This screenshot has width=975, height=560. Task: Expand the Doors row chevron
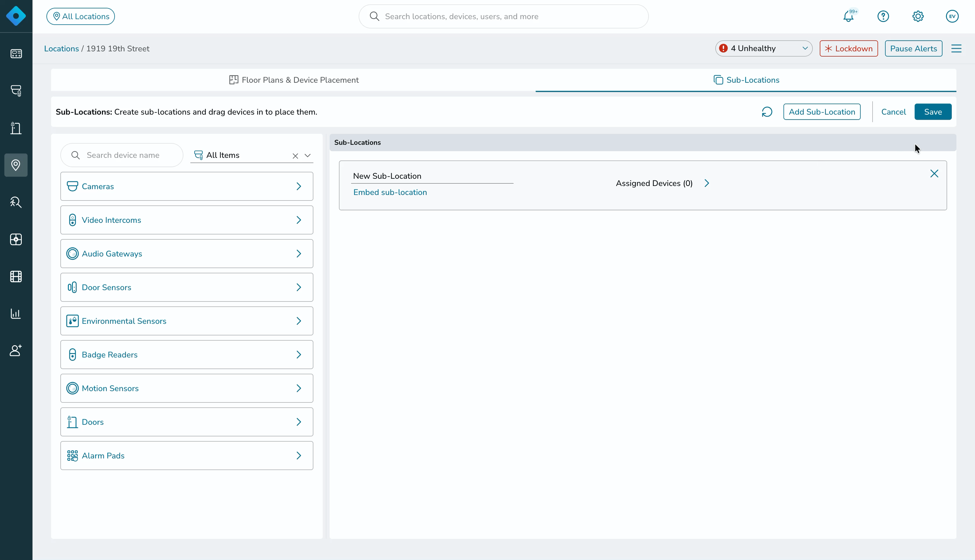click(x=299, y=422)
